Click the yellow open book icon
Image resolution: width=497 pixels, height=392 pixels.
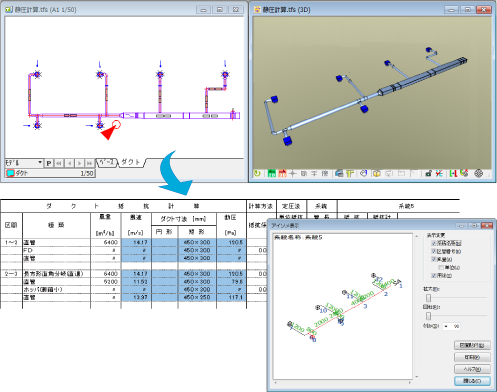tap(377, 173)
